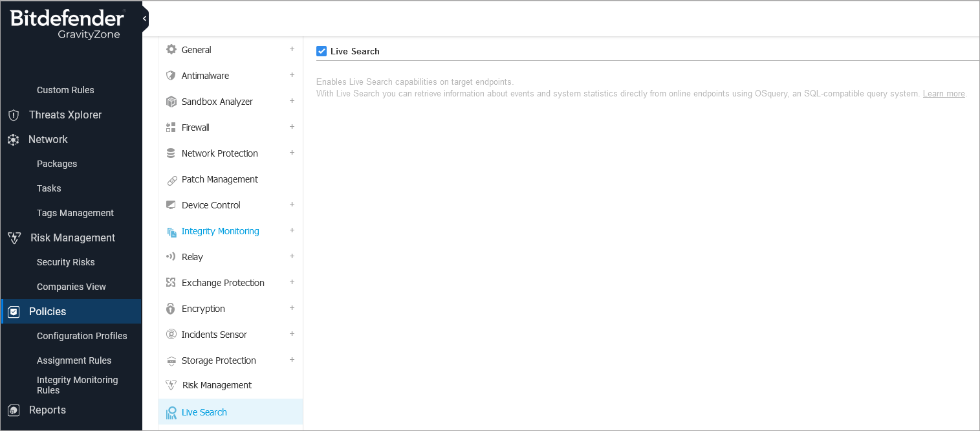Click the Exchange Protection icon
This screenshot has height=431, width=980.
point(171,283)
